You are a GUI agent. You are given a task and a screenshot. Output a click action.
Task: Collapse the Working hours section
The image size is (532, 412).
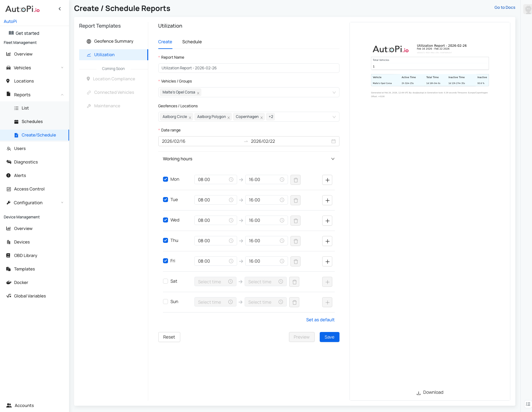tap(333, 159)
